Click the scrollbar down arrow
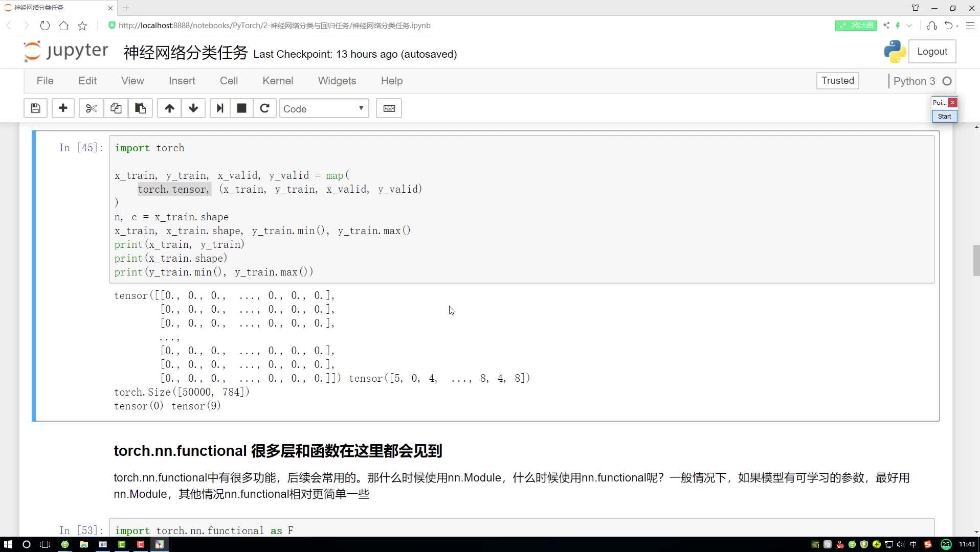 point(976,532)
